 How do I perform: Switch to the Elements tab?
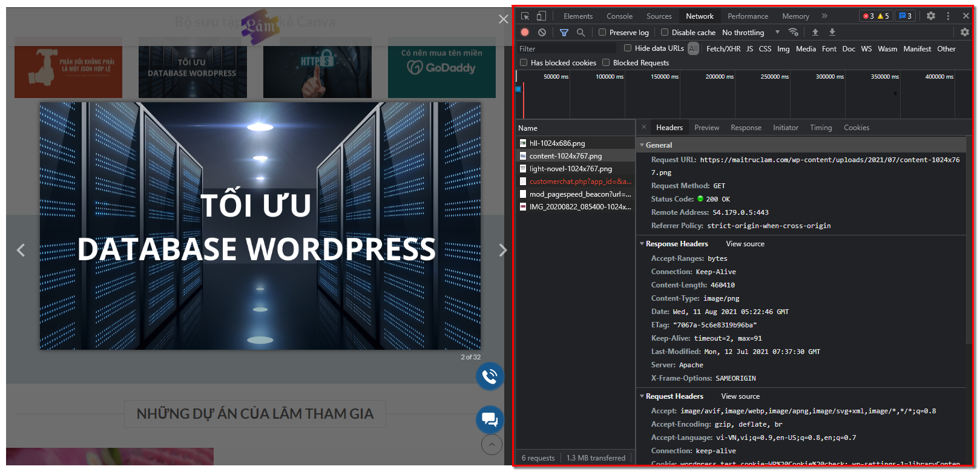(x=578, y=16)
